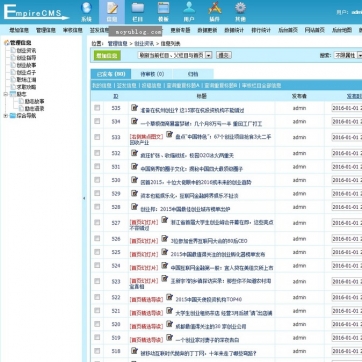Click 查询重复标题A link
362x362 pixels.
tap(182, 86)
